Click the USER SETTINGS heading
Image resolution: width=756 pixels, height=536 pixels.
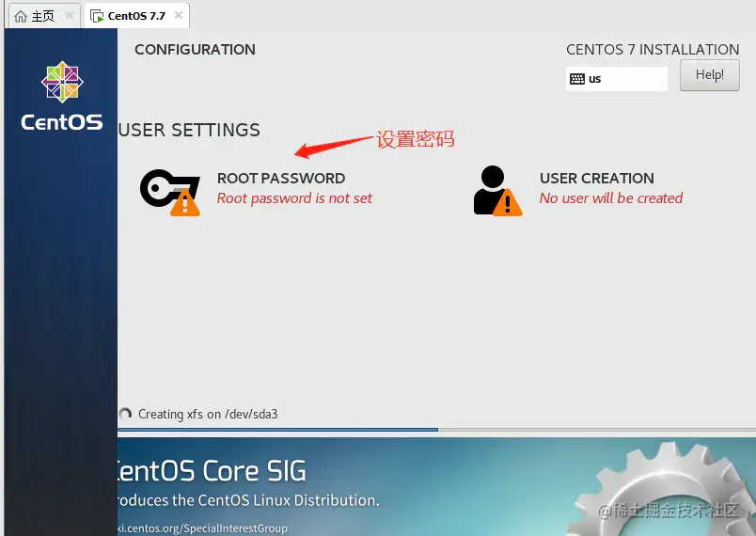click(189, 130)
